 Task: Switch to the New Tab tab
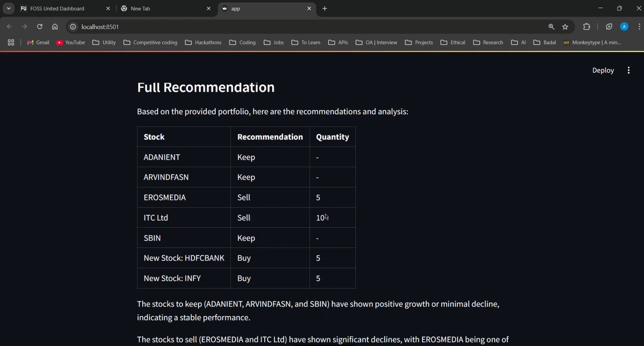click(x=166, y=9)
